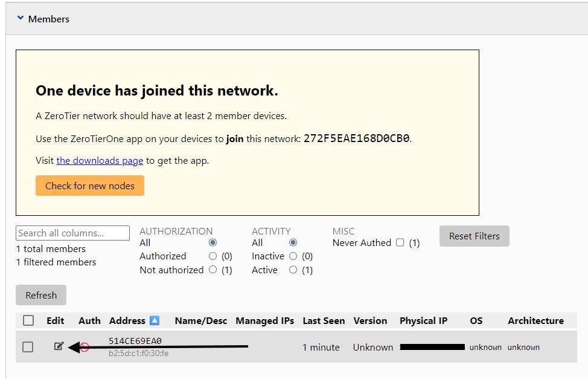Click the blue sort arrow next to Address
This screenshot has height=379, width=588.
point(155,321)
